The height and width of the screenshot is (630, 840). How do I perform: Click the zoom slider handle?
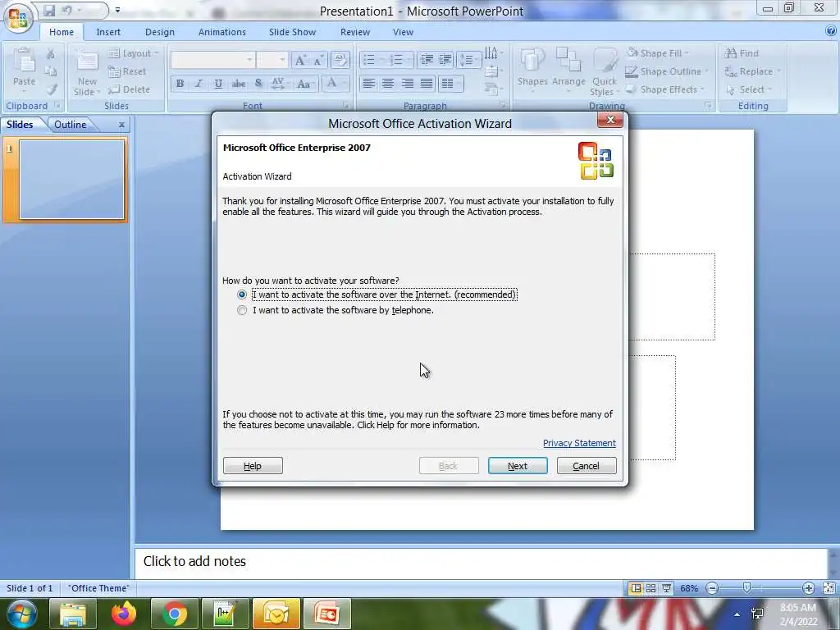tap(746, 588)
